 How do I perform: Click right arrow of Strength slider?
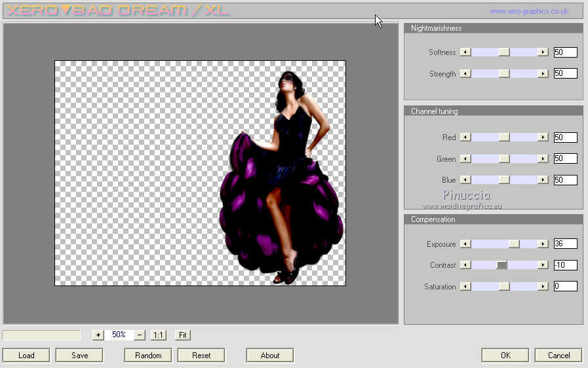(543, 73)
